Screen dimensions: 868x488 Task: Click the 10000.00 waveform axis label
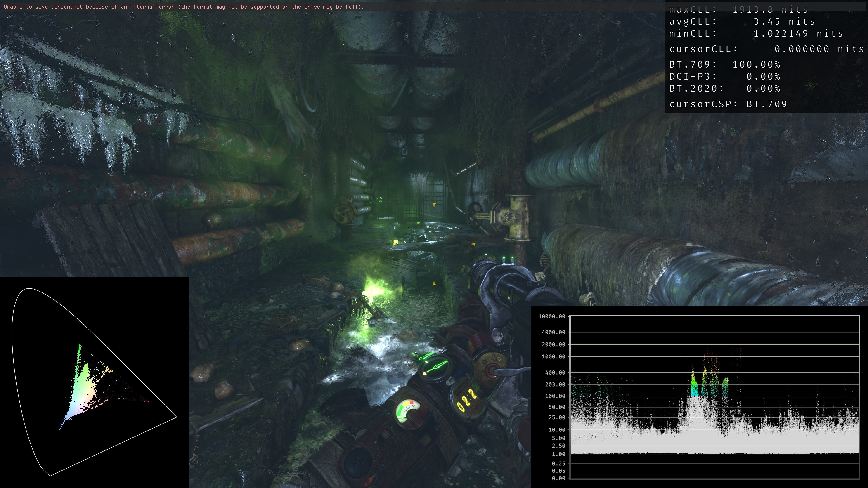[x=552, y=317]
